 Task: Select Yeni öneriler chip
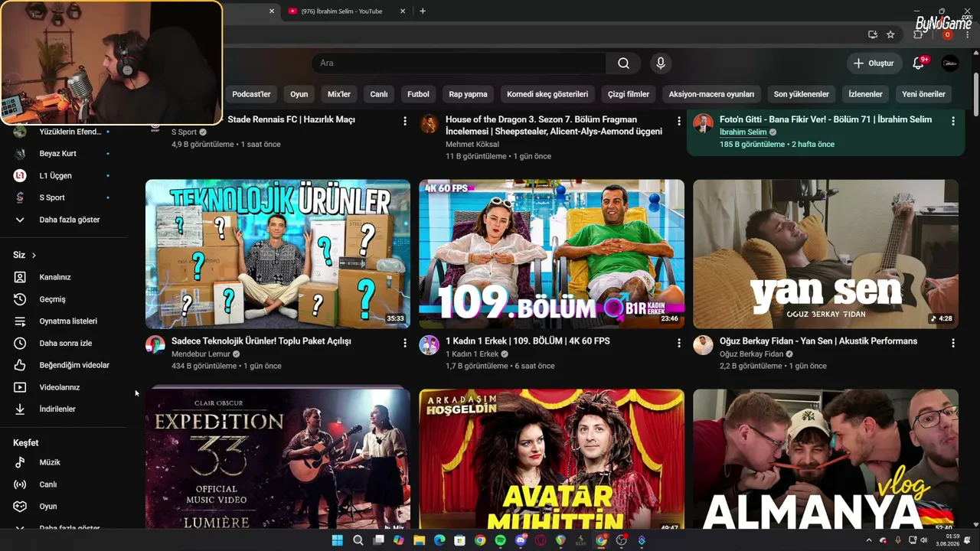(x=923, y=94)
